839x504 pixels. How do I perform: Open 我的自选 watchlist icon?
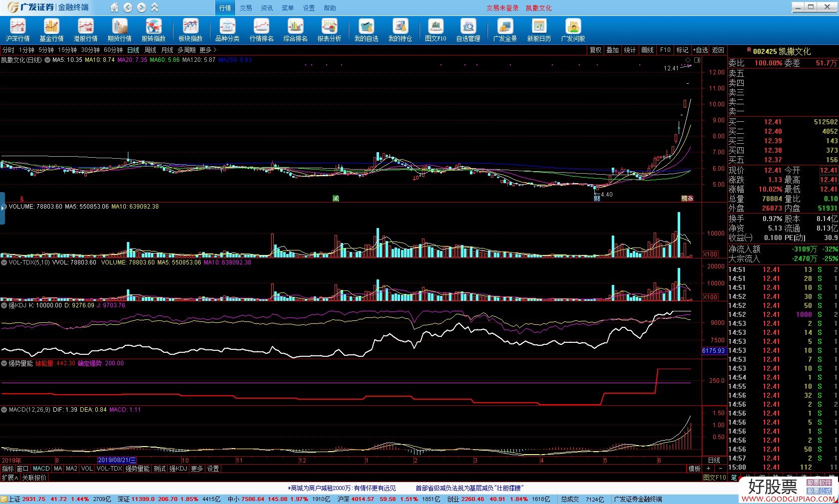tap(366, 30)
